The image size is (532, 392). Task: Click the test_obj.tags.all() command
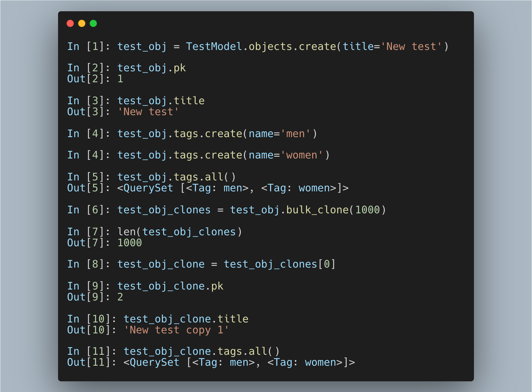click(x=176, y=176)
